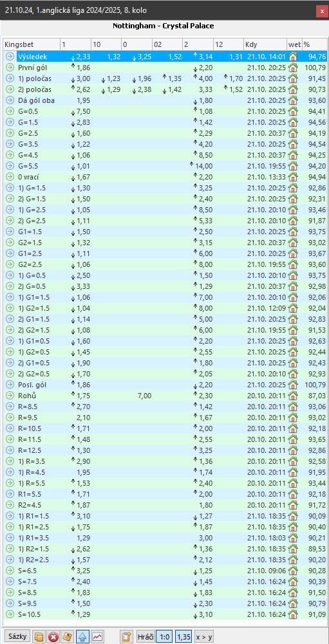Image resolution: width=329 pixels, height=644 pixels.
Task: Toggle the 1:0 score button
Action: [165, 637]
